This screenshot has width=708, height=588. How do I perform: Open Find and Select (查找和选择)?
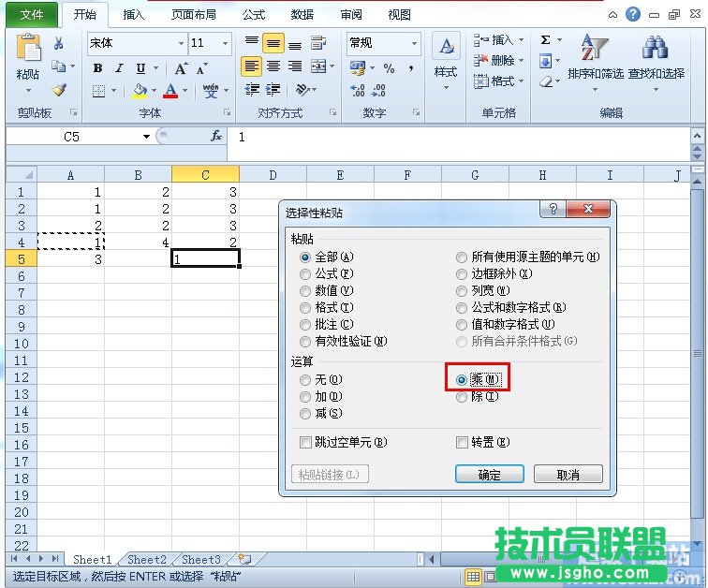point(656,62)
